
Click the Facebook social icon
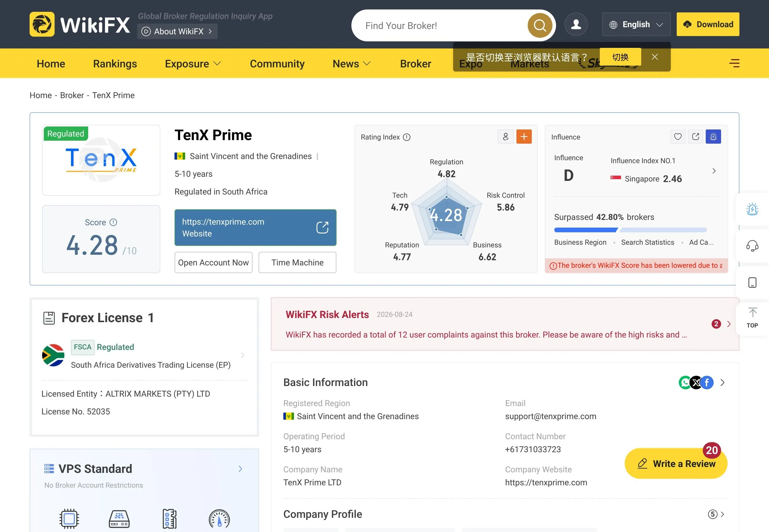707,383
